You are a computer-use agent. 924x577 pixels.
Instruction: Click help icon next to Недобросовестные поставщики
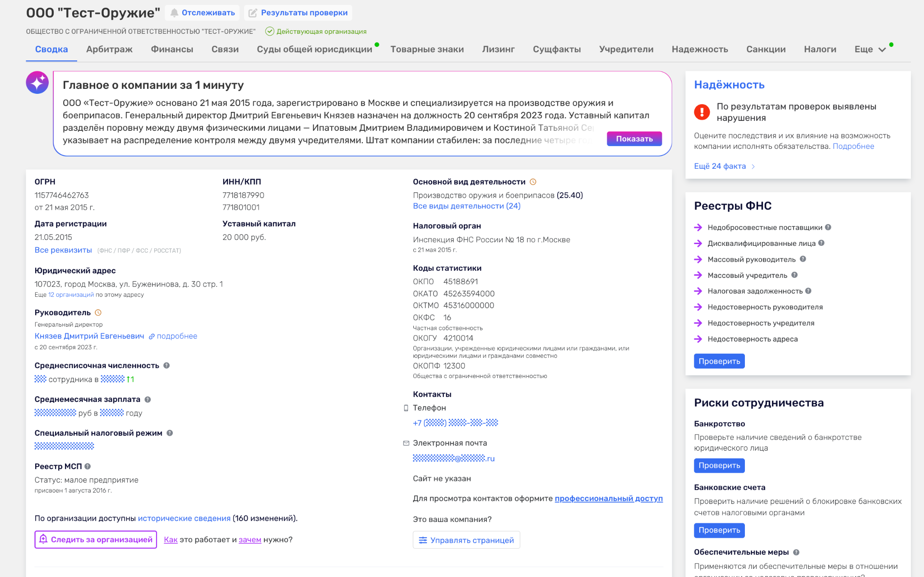click(x=828, y=227)
